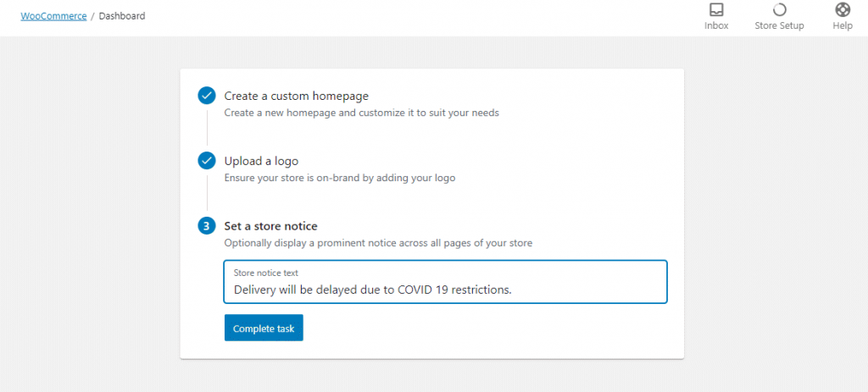Click the Inbox label text
This screenshot has height=392, width=868.
click(x=716, y=26)
